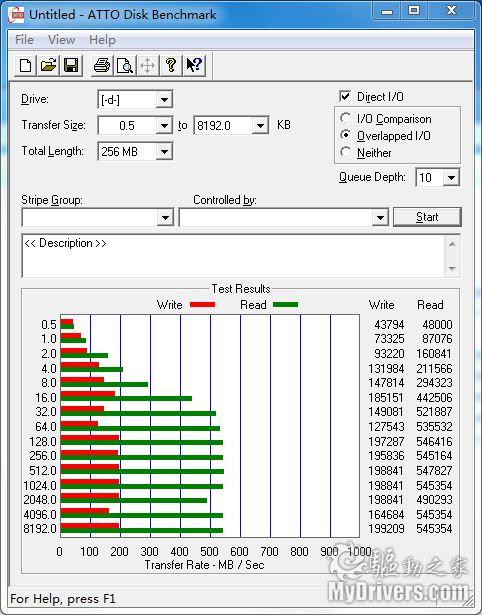Screen dimensions: 482x615
Task: Click the red Write legend swatch
Action: [202, 304]
